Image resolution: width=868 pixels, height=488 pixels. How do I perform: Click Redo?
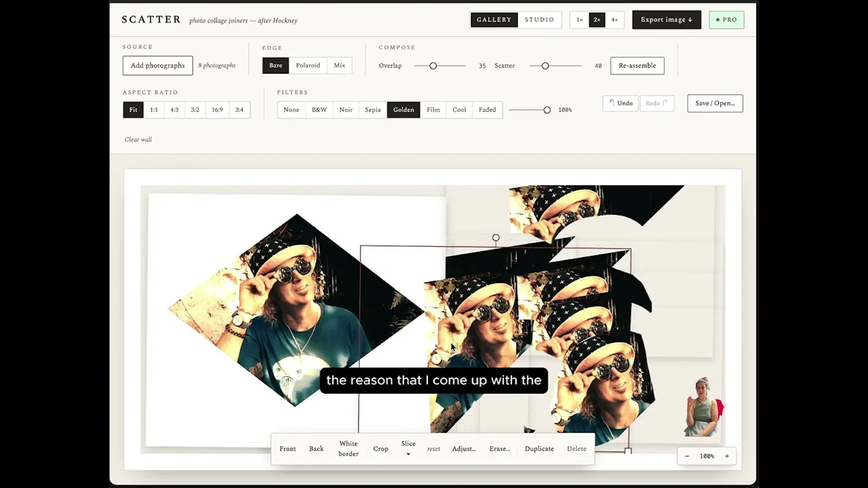(x=656, y=103)
